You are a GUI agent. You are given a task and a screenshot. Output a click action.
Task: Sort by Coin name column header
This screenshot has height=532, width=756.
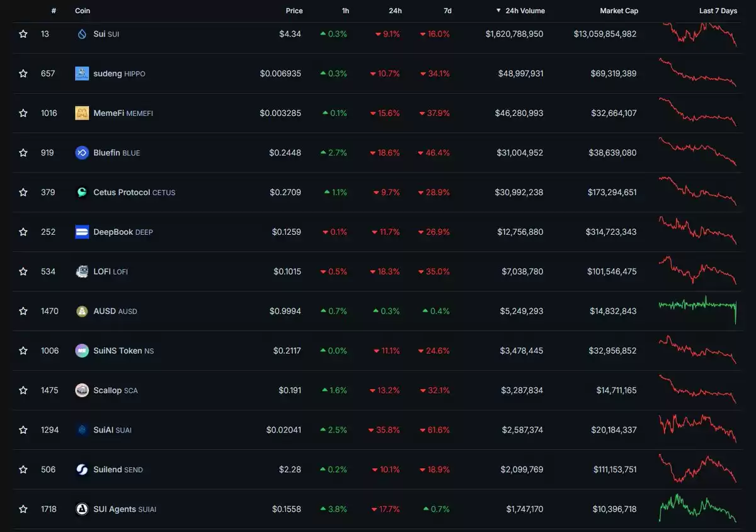point(83,11)
